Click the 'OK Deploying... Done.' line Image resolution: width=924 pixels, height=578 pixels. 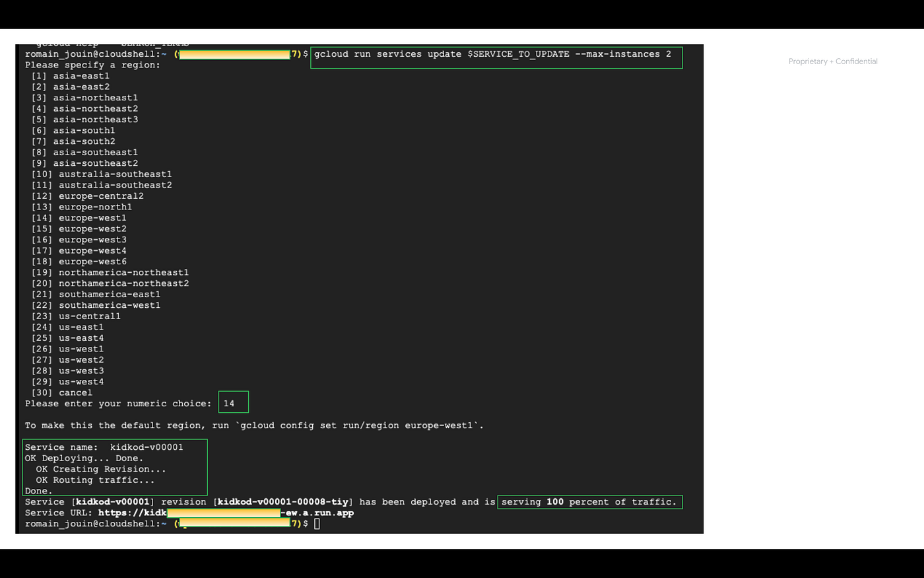(84, 458)
